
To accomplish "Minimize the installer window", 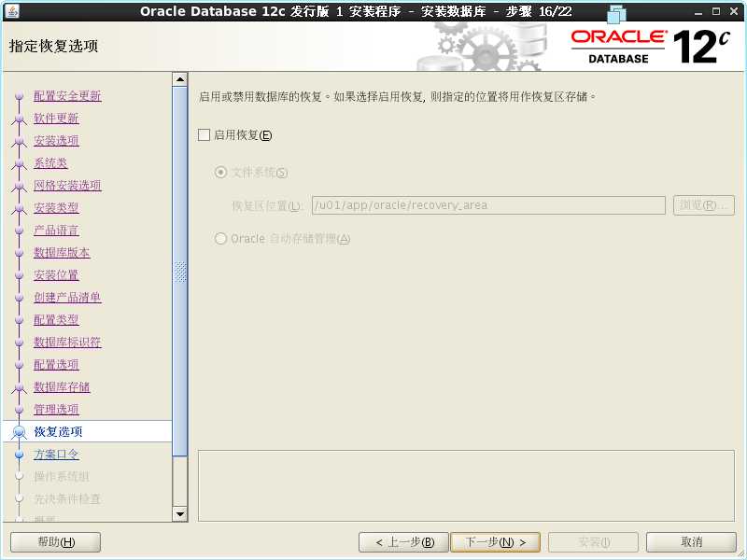I will coord(698,11).
